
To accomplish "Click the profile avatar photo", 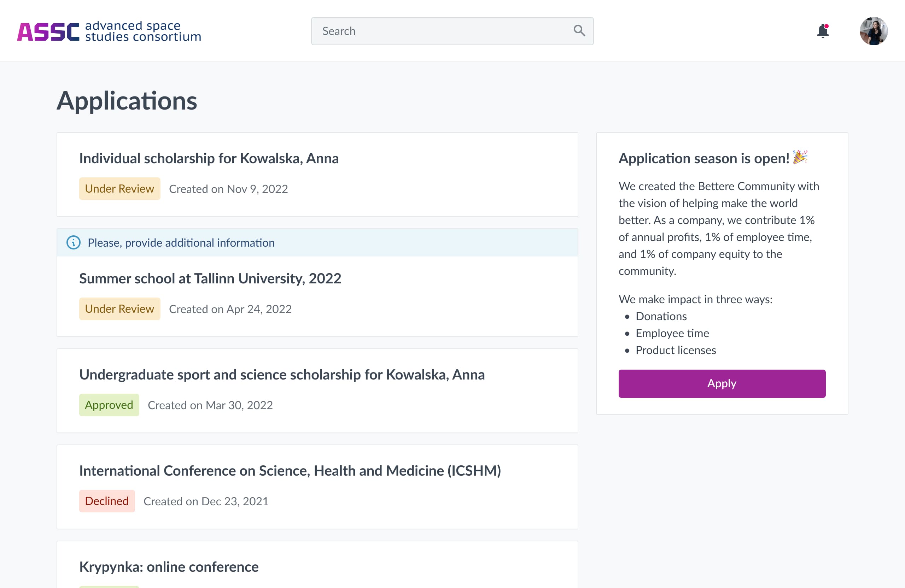I will 875,31.
